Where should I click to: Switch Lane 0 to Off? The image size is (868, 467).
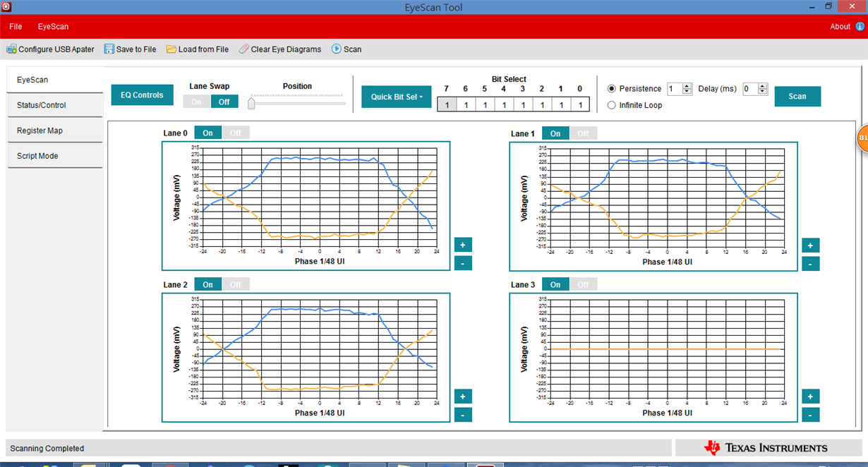236,133
